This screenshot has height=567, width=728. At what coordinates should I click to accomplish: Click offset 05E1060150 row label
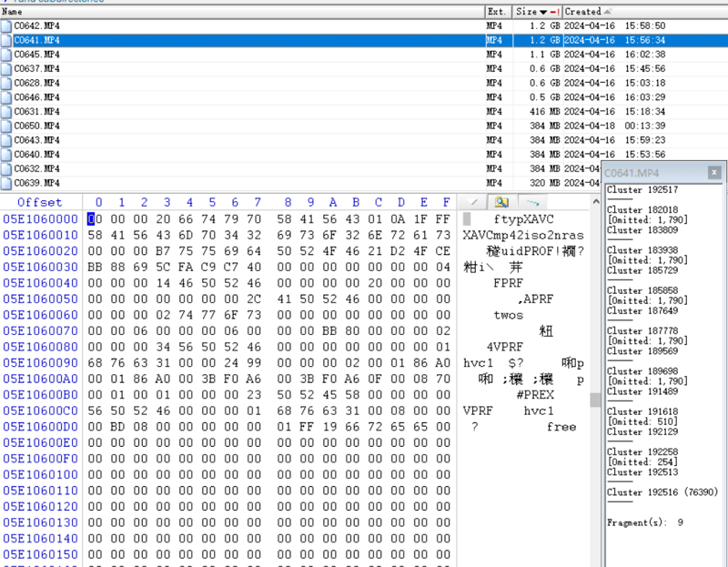click(x=40, y=554)
